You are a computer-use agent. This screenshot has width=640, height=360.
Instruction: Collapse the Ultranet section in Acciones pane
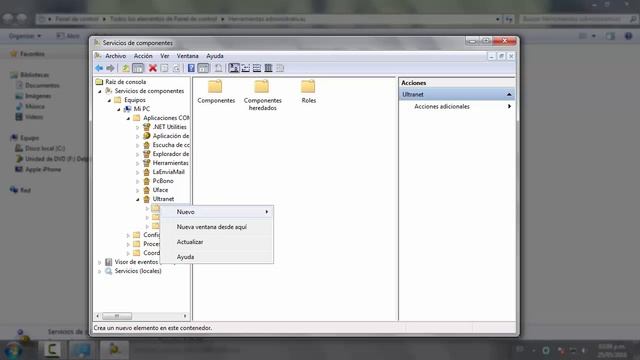509,95
